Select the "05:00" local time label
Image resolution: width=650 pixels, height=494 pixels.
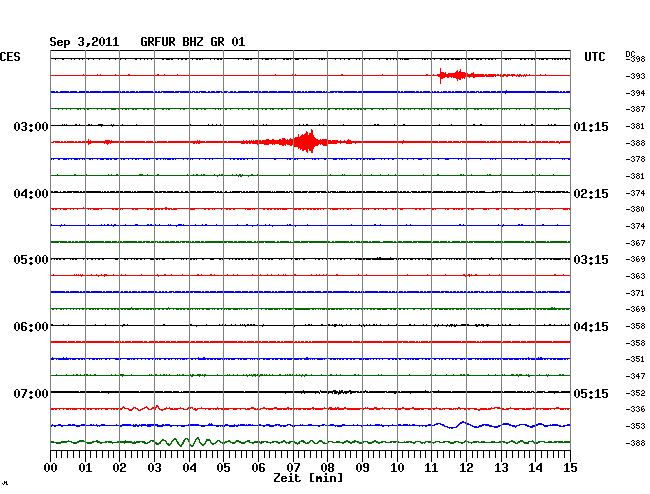pyautogui.click(x=31, y=260)
